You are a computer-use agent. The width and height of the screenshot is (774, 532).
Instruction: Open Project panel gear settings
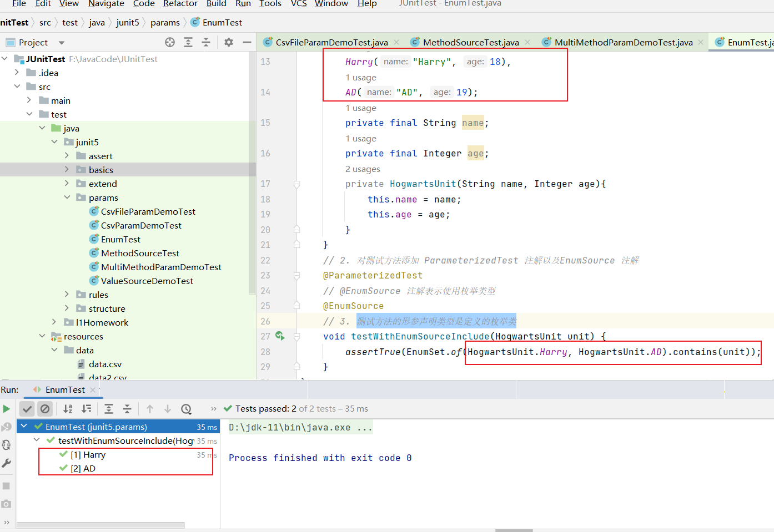pyautogui.click(x=229, y=42)
